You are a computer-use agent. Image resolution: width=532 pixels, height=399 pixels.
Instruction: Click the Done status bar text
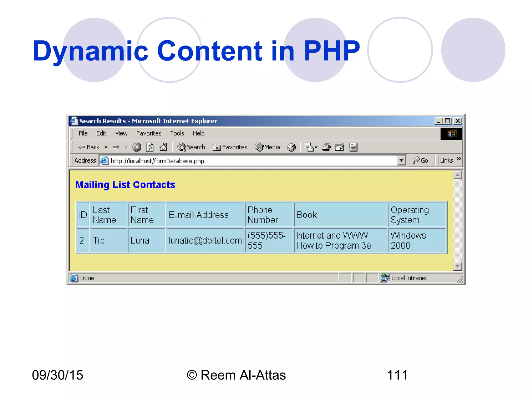87,278
